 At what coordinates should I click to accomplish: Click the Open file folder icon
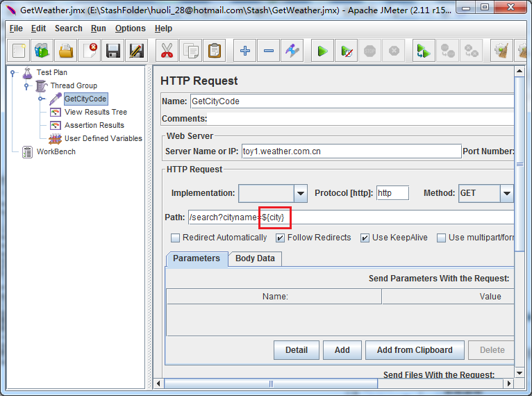coord(66,51)
